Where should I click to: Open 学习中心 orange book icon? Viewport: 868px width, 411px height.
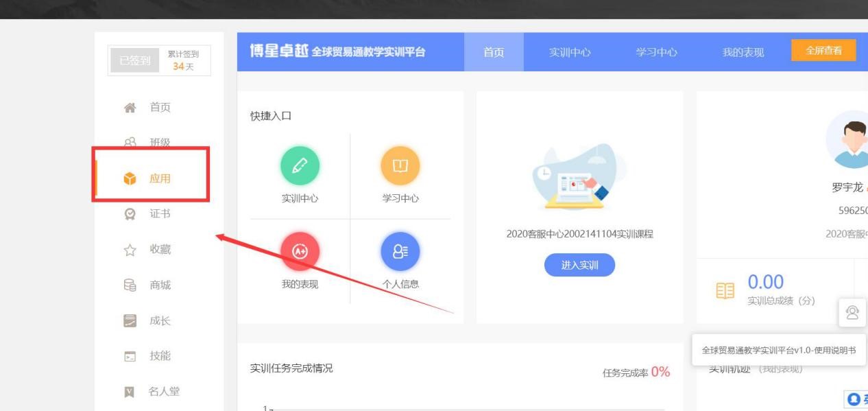click(x=400, y=166)
